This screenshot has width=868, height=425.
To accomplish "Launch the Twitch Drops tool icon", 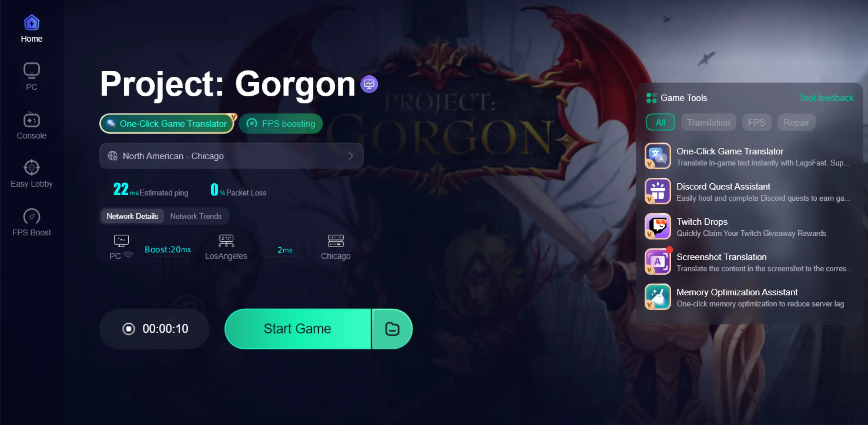I will pos(658,226).
